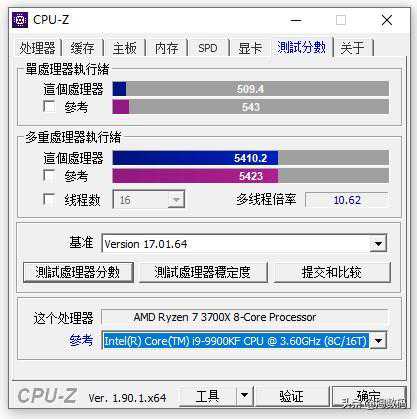
Task: Expand the 參考 processor dropdown arrow
Action: click(378, 341)
